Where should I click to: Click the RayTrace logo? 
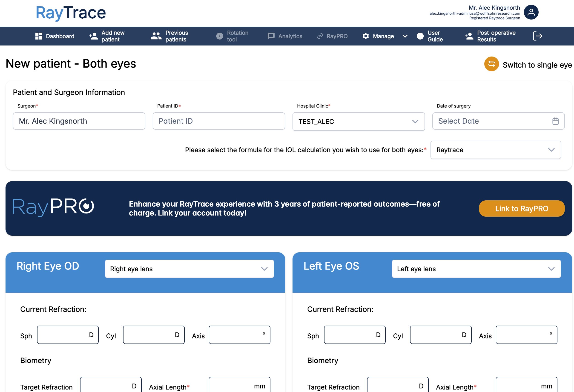click(70, 13)
